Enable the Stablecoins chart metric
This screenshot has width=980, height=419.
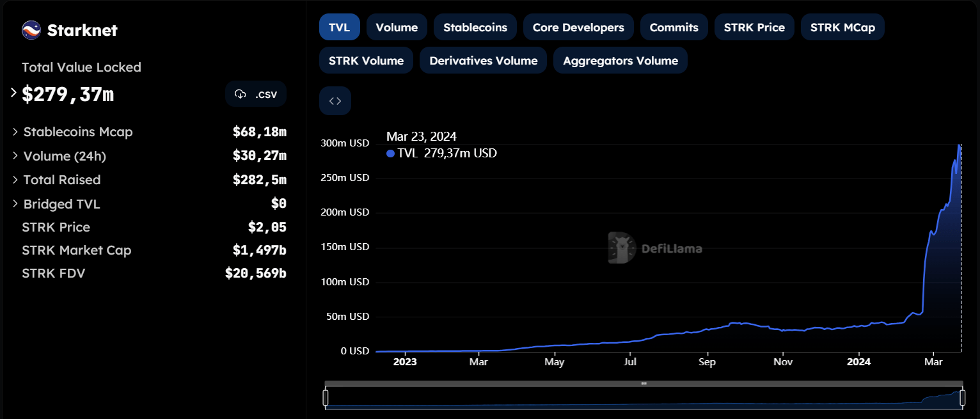tap(475, 28)
